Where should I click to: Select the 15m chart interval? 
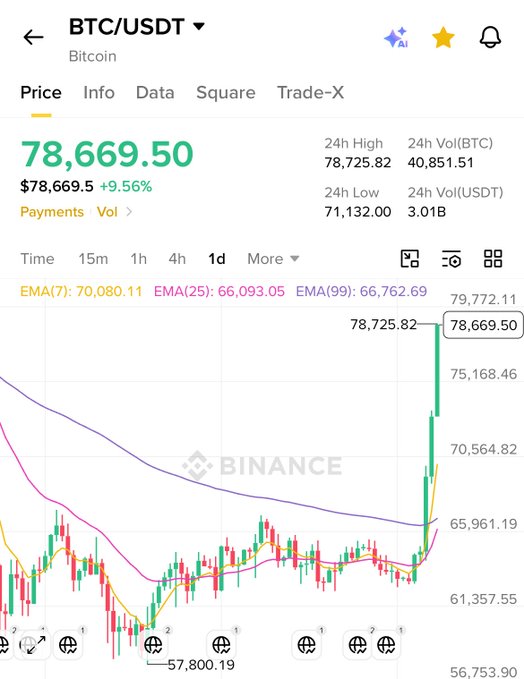93,259
